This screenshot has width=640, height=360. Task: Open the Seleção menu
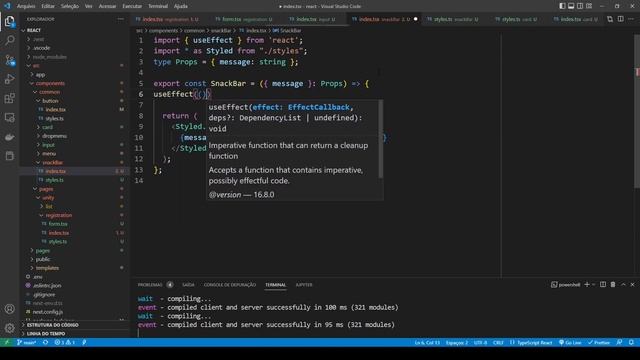(70, 6)
